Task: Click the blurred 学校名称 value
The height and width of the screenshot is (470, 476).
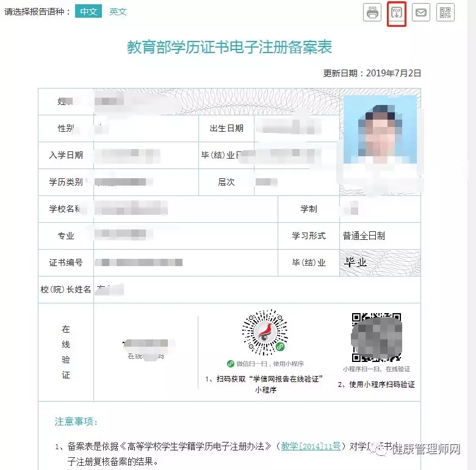Action: tap(131, 209)
